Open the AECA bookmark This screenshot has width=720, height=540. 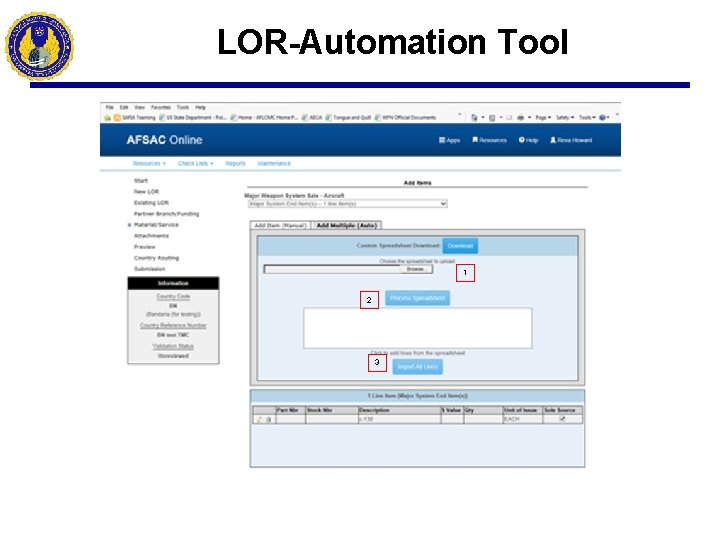(312, 118)
